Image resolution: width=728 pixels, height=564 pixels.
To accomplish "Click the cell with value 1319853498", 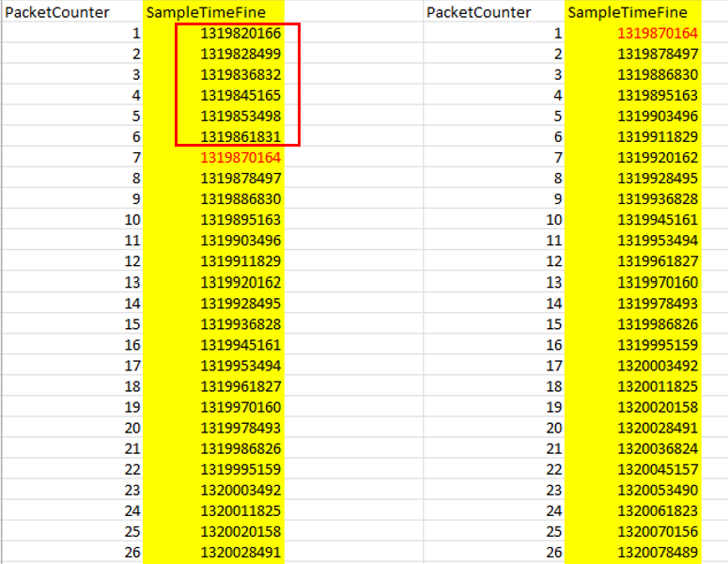I will pyautogui.click(x=240, y=117).
